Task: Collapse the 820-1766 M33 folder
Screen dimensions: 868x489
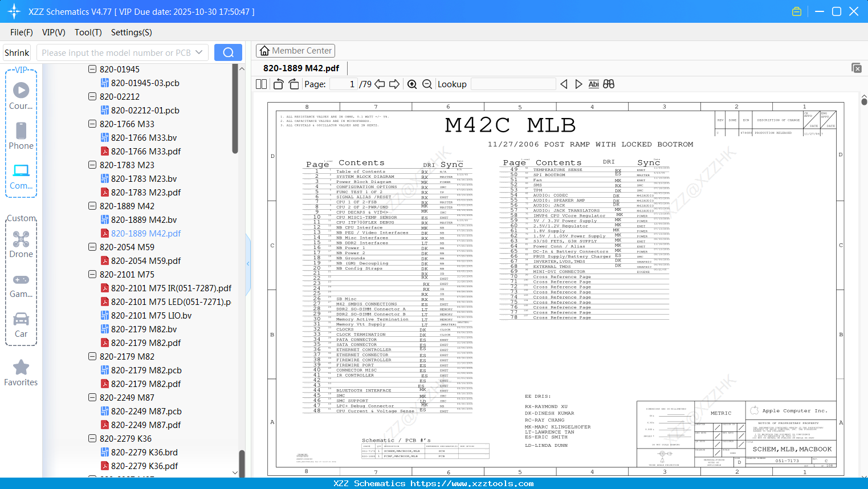Action: [92, 124]
